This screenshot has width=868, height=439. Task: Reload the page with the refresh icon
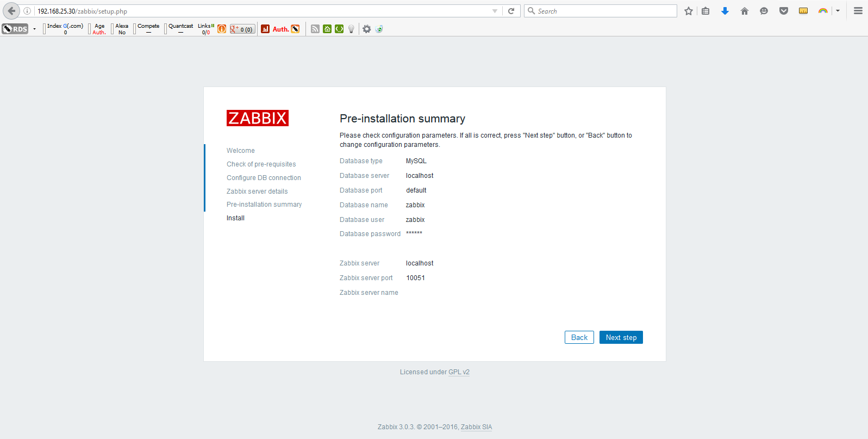point(511,11)
